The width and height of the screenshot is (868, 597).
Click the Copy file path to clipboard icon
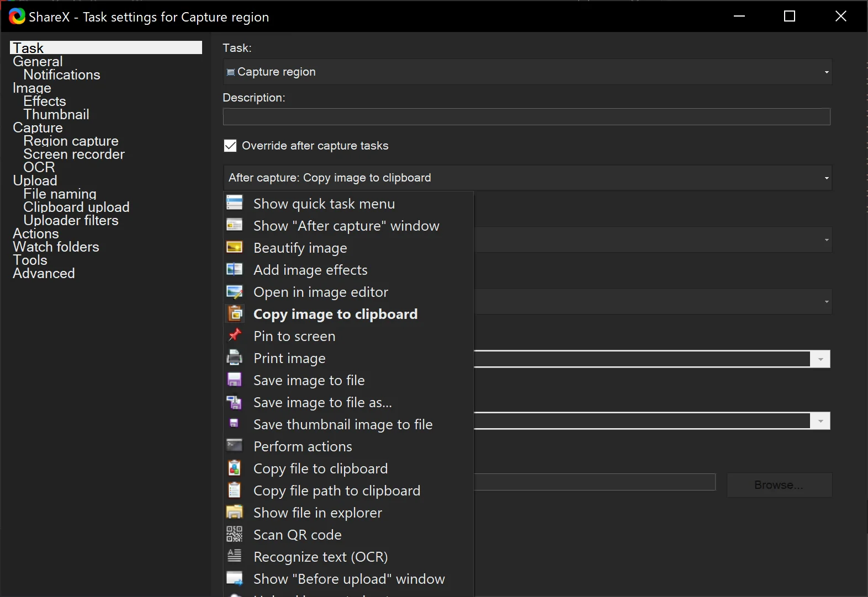tap(235, 490)
